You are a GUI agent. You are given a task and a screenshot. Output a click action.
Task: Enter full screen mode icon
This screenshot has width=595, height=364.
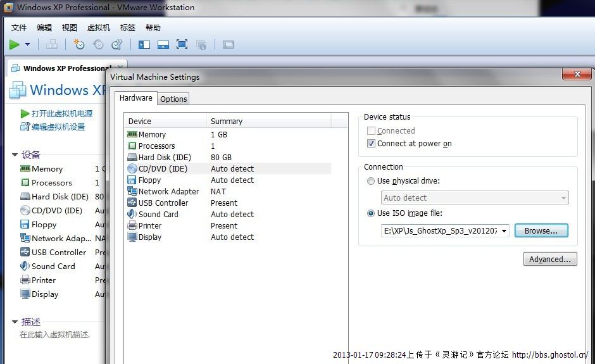click(182, 44)
